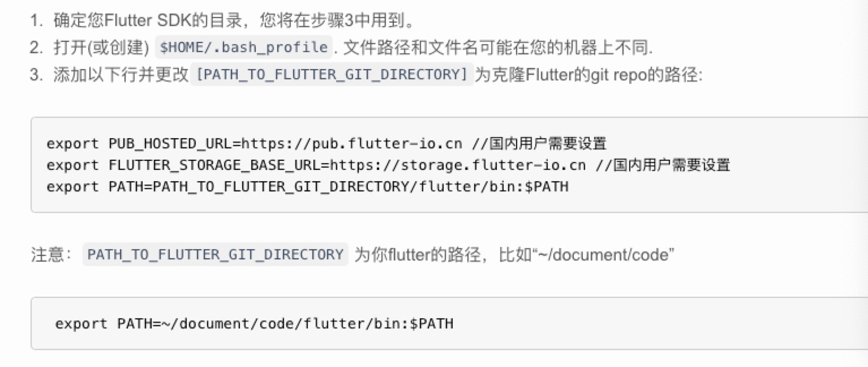Click the flutter/bin:$PATH text in first code block
This screenshot has height=367, width=868.
tap(493, 186)
